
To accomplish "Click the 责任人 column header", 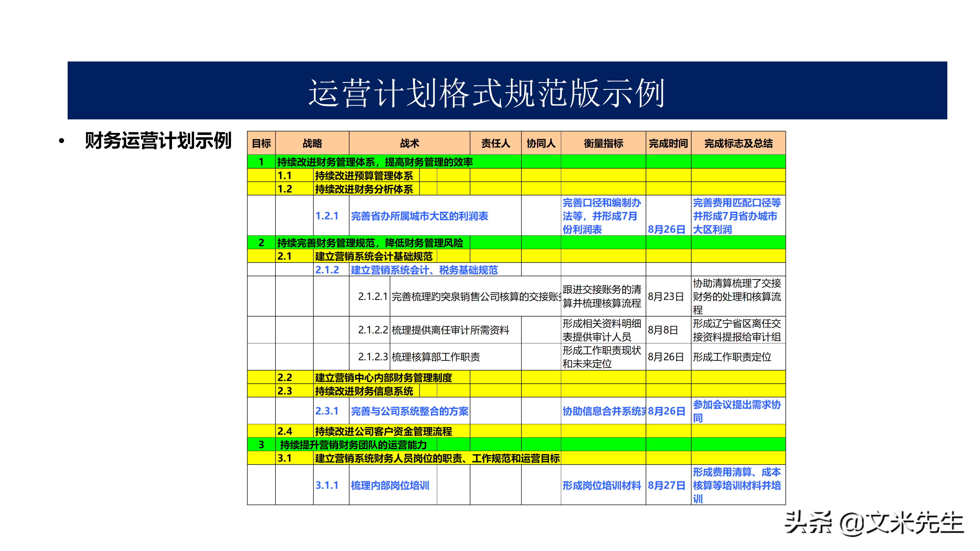I will [x=496, y=143].
